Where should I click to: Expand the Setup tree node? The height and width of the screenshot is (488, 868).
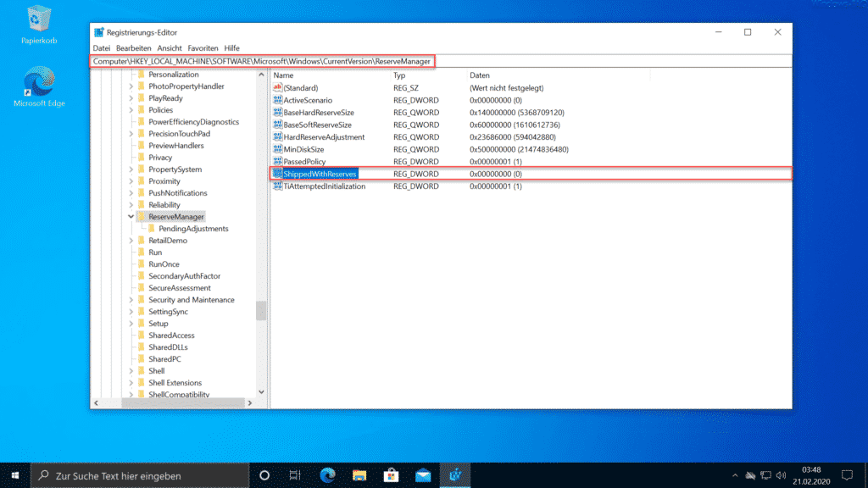(x=131, y=324)
